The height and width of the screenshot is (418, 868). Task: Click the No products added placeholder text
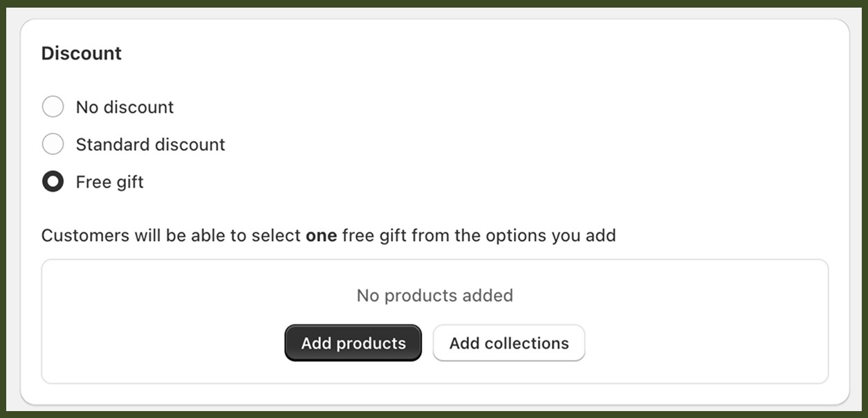click(x=434, y=296)
